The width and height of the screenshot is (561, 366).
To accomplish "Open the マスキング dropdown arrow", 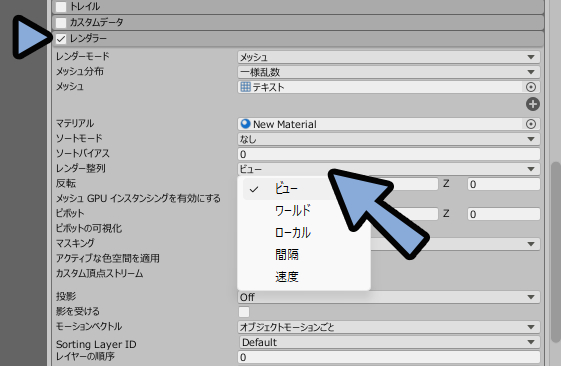I will 531,244.
